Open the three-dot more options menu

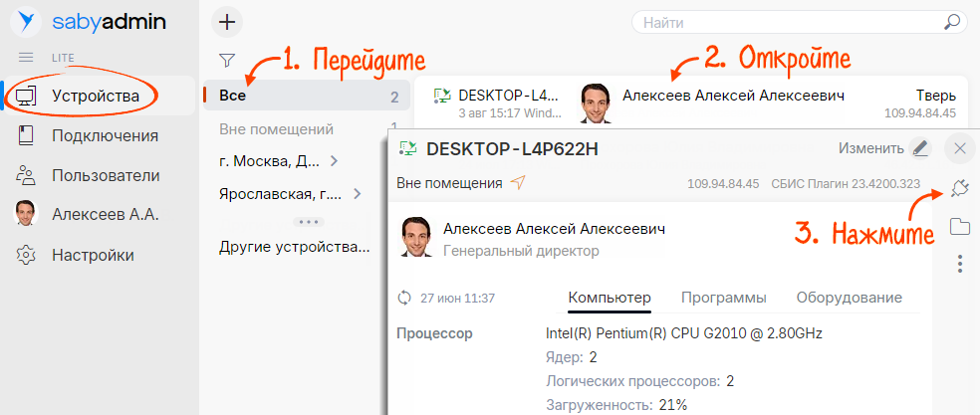(960, 264)
